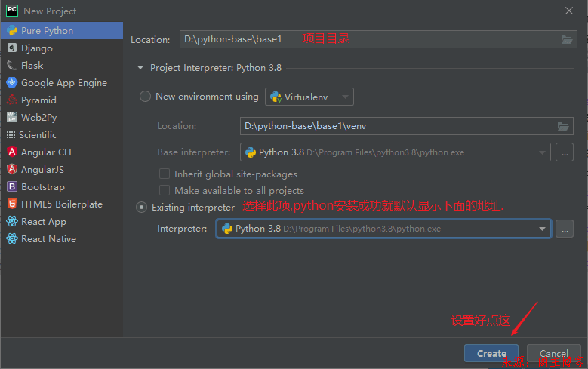Click the Pyramid framework icon
The width and height of the screenshot is (588, 369).
[12, 100]
